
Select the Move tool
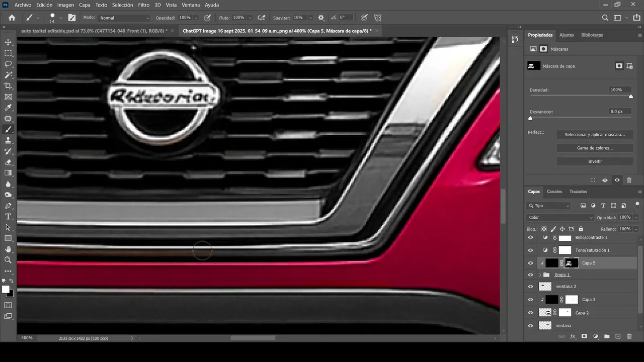[8, 42]
